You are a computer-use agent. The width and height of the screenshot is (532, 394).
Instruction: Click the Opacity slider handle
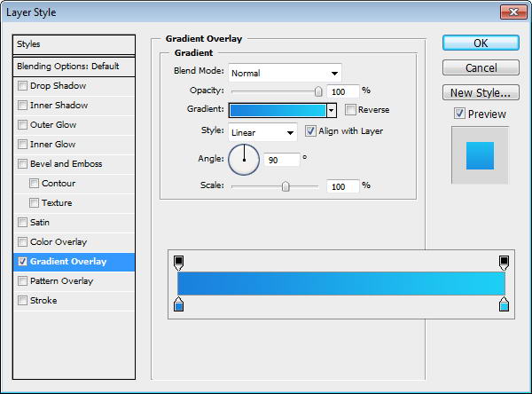click(318, 91)
